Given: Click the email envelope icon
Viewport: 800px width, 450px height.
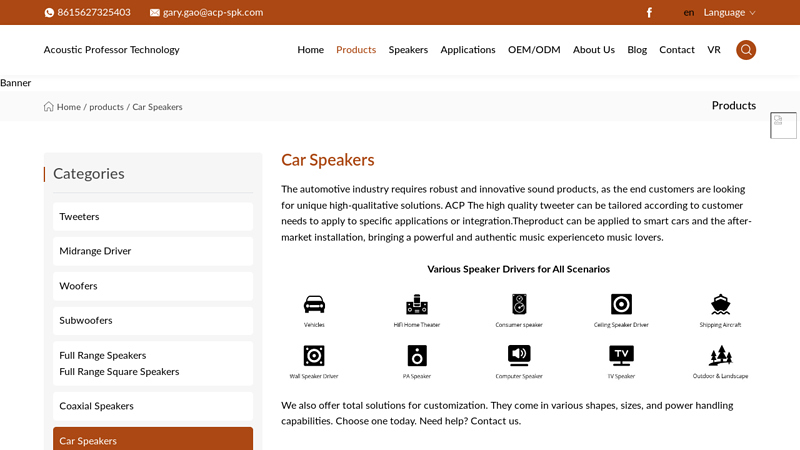Looking at the screenshot, I should coord(155,12).
